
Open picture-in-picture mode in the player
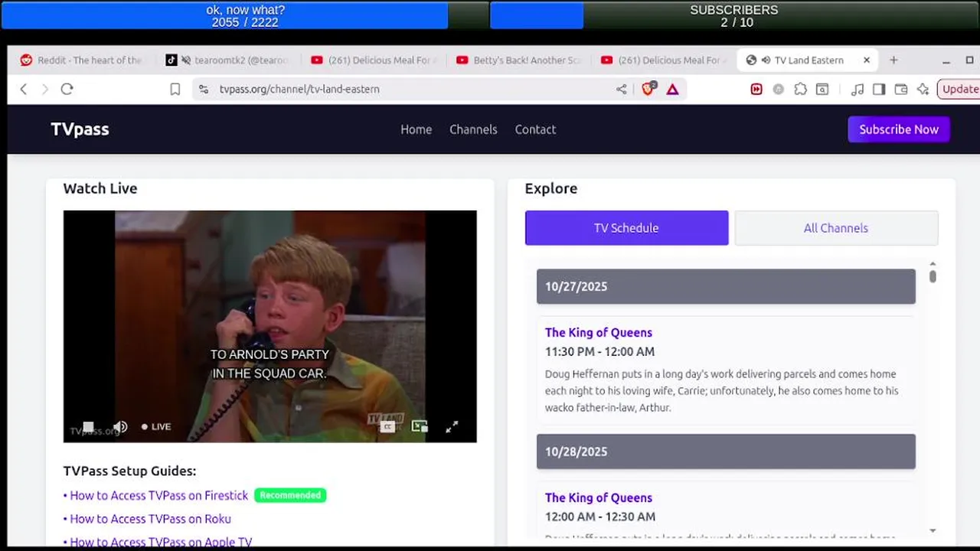[x=420, y=426]
